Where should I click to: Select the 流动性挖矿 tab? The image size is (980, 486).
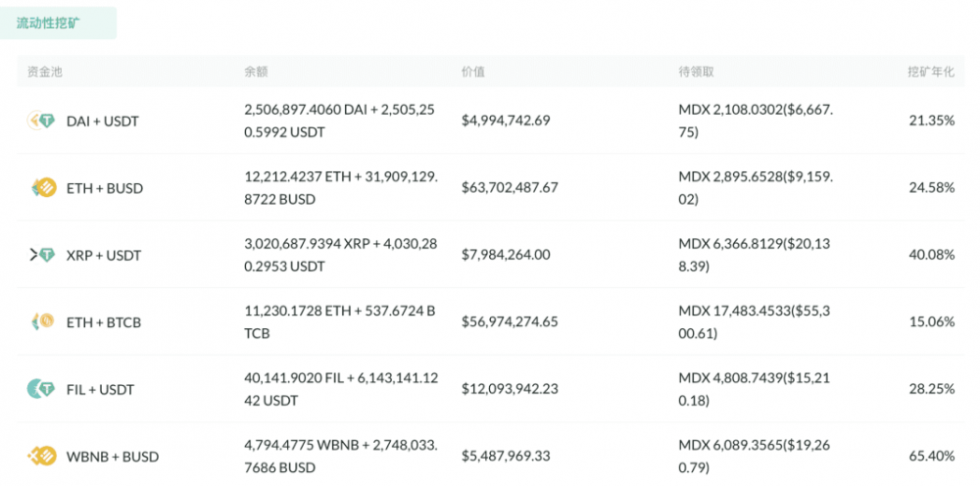click(62, 23)
